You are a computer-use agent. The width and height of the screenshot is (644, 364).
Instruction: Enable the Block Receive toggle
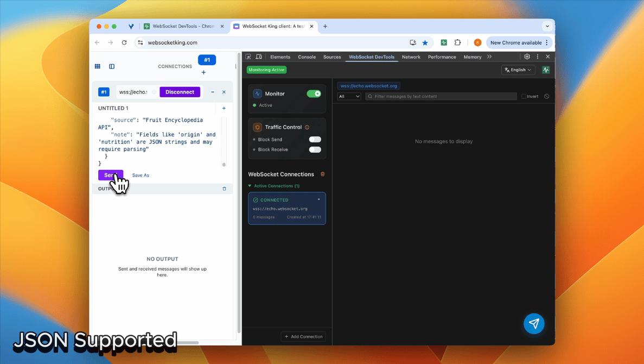(315, 149)
